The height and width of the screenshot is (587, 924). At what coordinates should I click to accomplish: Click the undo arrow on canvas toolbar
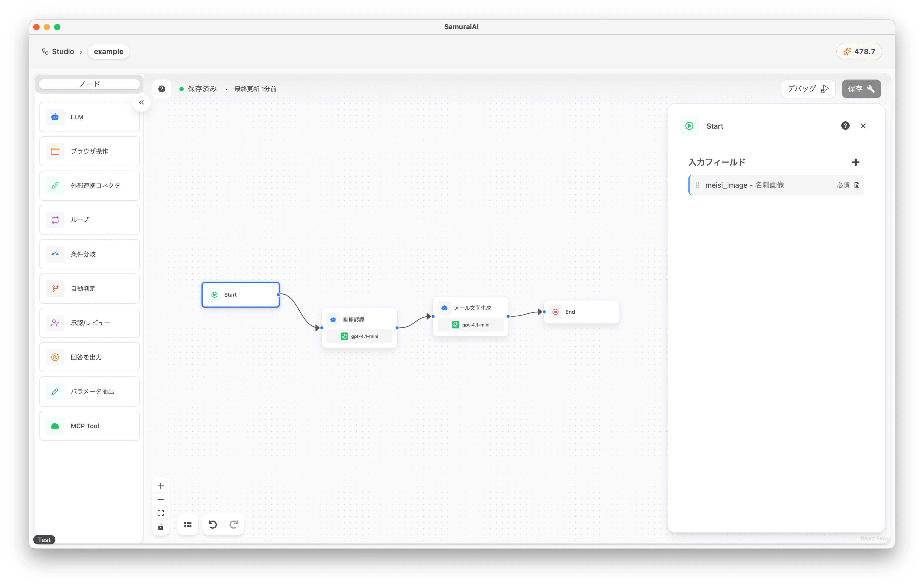tap(213, 525)
